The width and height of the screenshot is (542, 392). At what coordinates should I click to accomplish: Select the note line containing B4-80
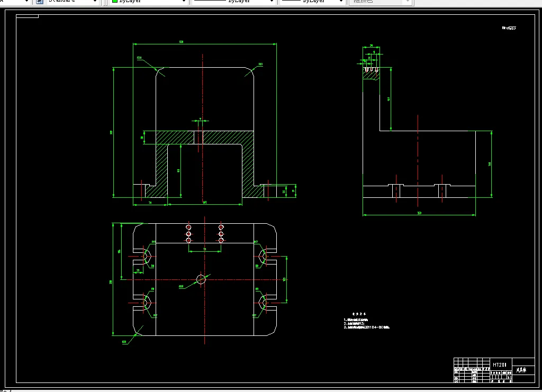point(366,327)
